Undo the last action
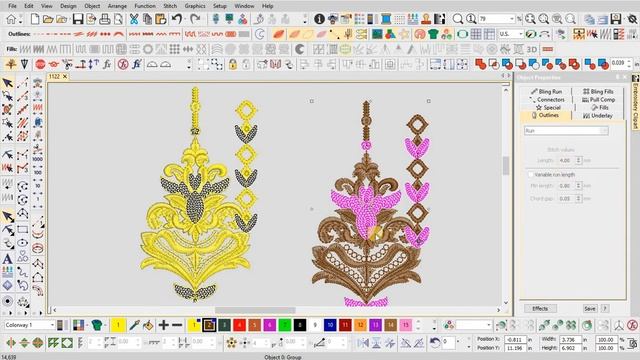The width and height of the screenshot is (640, 360). pos(177,19)
